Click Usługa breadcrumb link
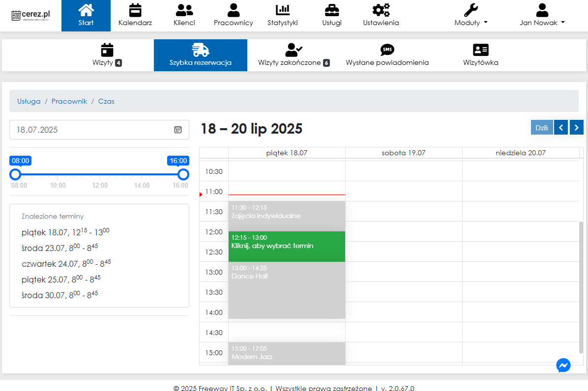Image resolution: width=588 pixels, height=391 pixels. [x=29, y=101]
